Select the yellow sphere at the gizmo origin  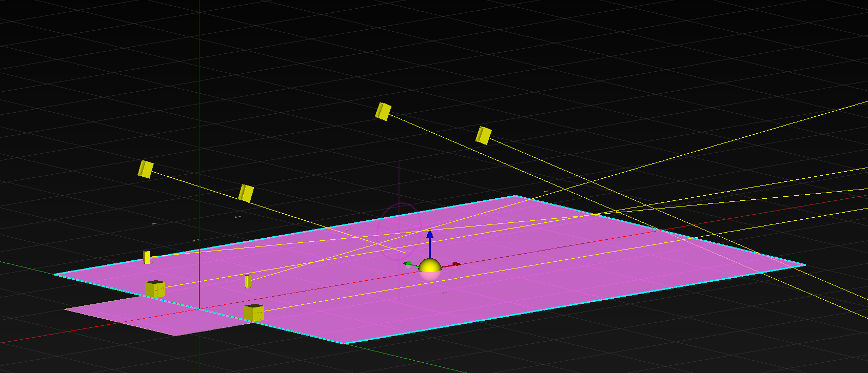pyautogui.click(x=430, y=268)
